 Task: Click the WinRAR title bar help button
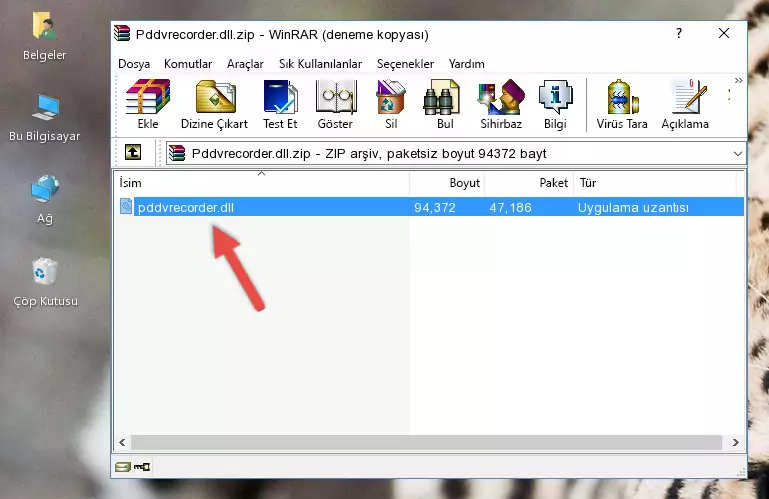click(679, 33)
